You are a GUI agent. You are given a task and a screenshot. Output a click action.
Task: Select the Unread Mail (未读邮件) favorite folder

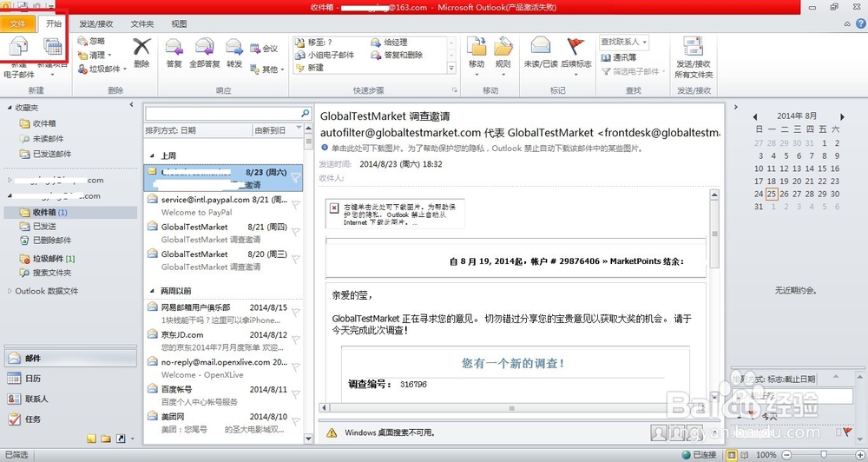(x=42, y=138)
